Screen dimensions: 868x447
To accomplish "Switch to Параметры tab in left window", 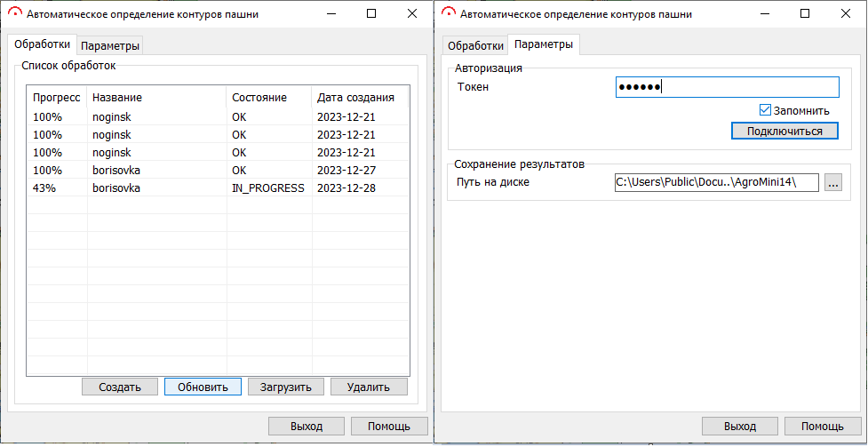I will (110, 45).
